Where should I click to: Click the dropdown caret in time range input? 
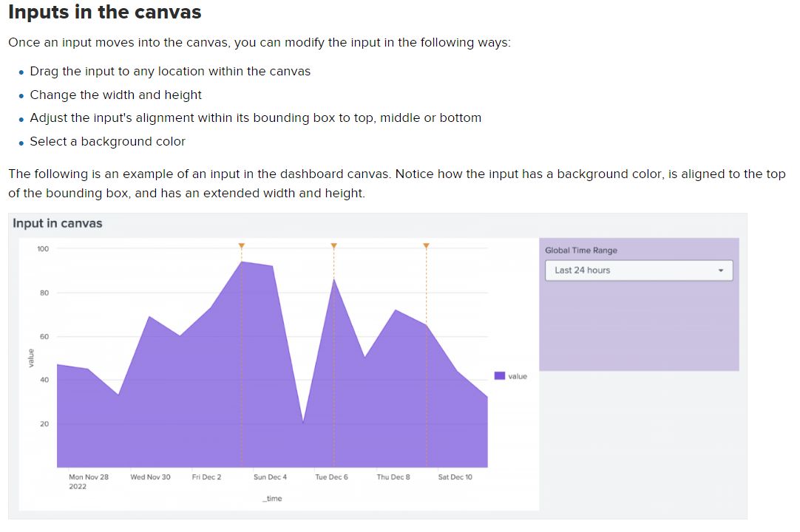click(x=721, y=270)
